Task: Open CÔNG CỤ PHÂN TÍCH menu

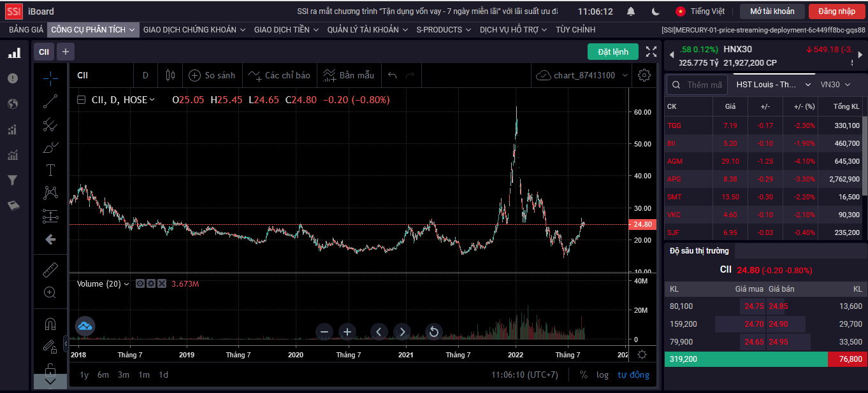Action: pos(93,30)
